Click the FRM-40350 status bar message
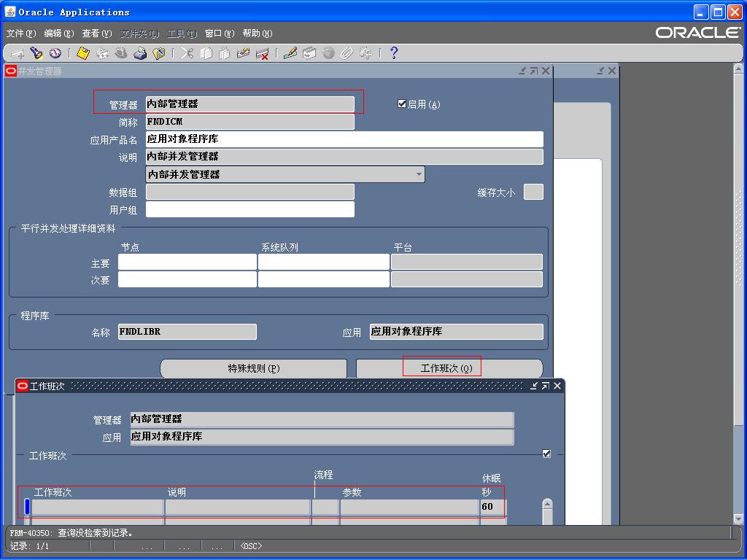747x560 pixels. [x=71, y=533]
